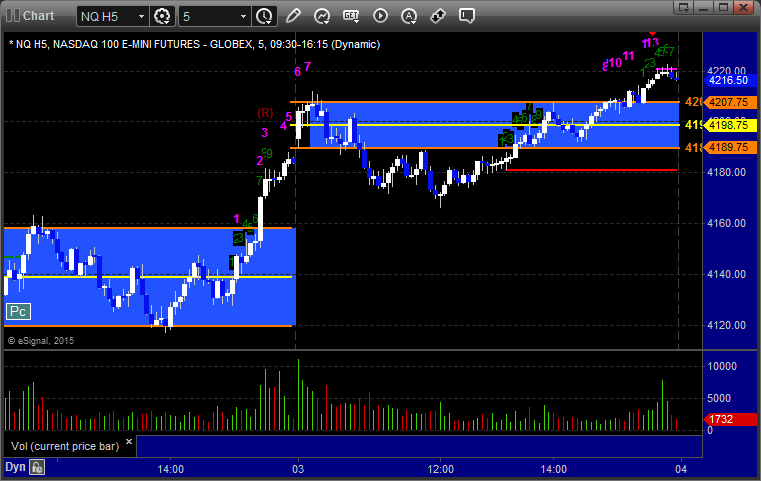
Task: Click the Dyn scaling button
Action: [15, 467]
